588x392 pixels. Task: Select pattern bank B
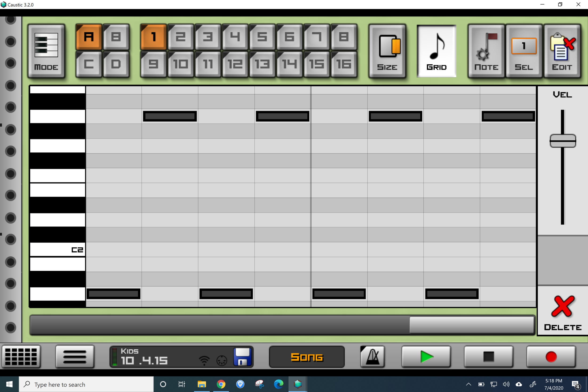[x=116, y=37]
